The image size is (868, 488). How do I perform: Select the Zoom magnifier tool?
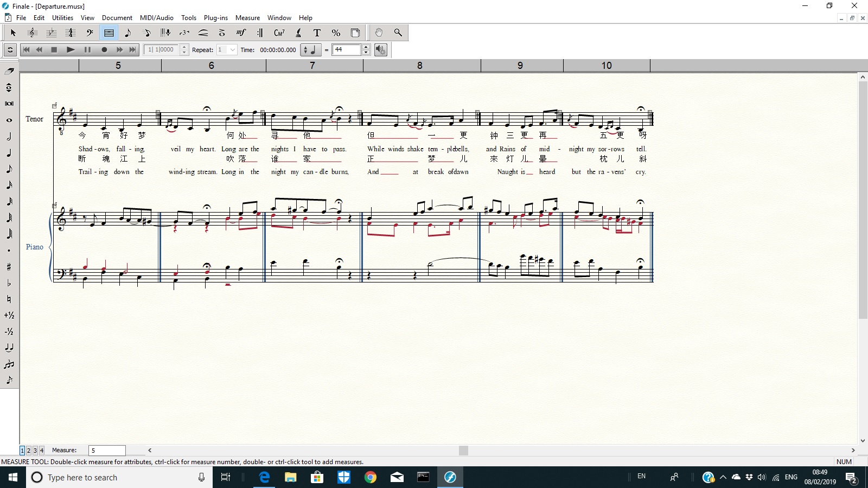[x=398, y=33]
